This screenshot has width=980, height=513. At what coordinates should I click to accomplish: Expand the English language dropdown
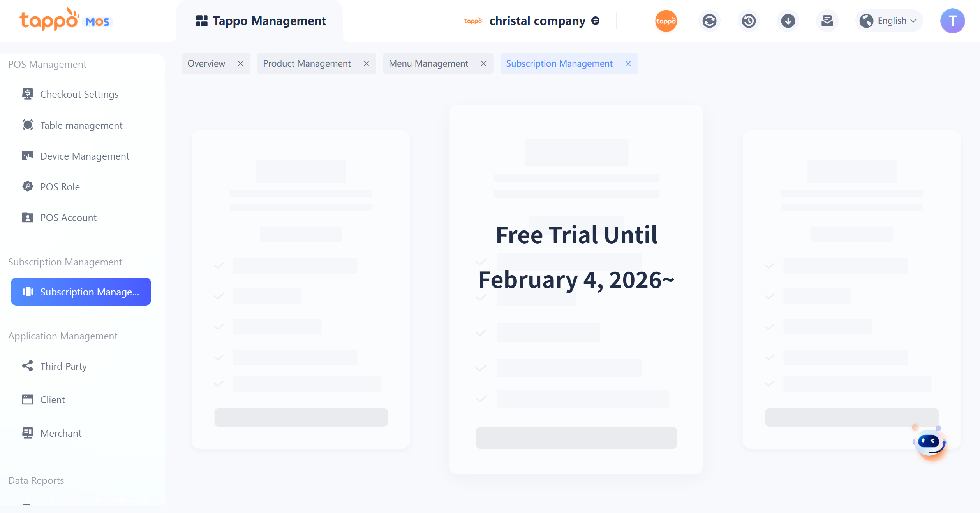889,21
